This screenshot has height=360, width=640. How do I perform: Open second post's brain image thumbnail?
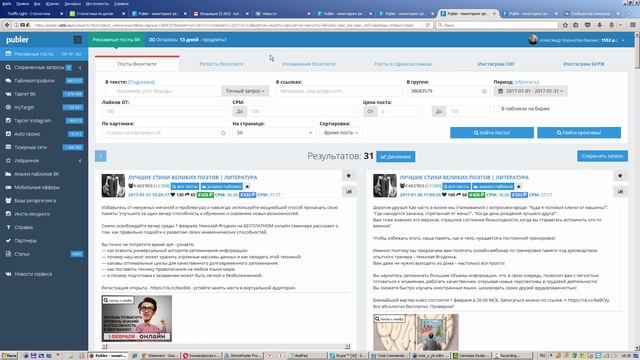[x=416, y=332]
